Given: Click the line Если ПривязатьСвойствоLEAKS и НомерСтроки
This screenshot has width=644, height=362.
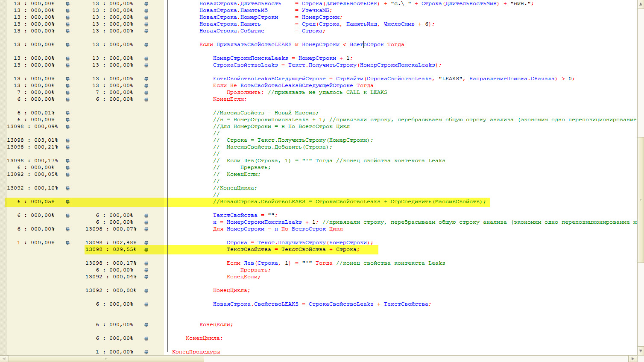Looking at the screenshot, I should coord(302,45).
